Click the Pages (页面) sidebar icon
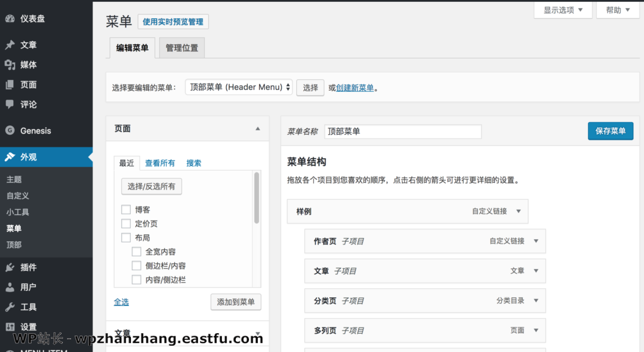 (x=9, y=85)
